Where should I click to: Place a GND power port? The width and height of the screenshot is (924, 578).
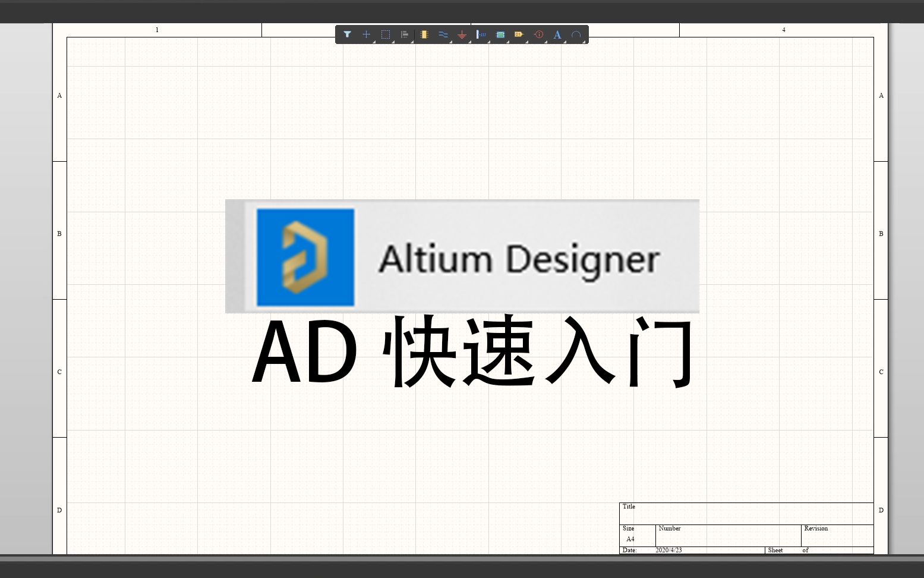(x=462, y=34)
